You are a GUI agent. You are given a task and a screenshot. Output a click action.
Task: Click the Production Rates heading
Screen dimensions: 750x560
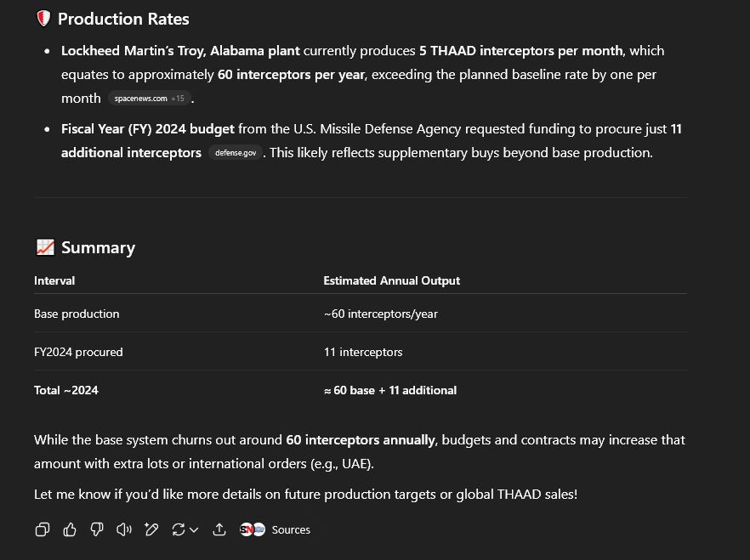pos(123,19)
